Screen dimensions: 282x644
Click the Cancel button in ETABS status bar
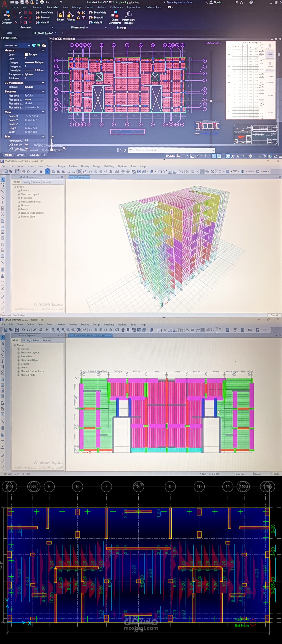pos(274,315)
